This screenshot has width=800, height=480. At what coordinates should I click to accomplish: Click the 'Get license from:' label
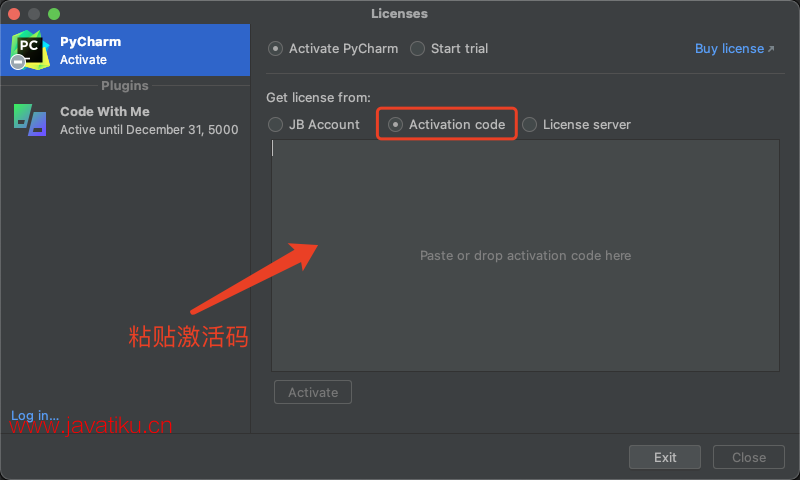318,97
